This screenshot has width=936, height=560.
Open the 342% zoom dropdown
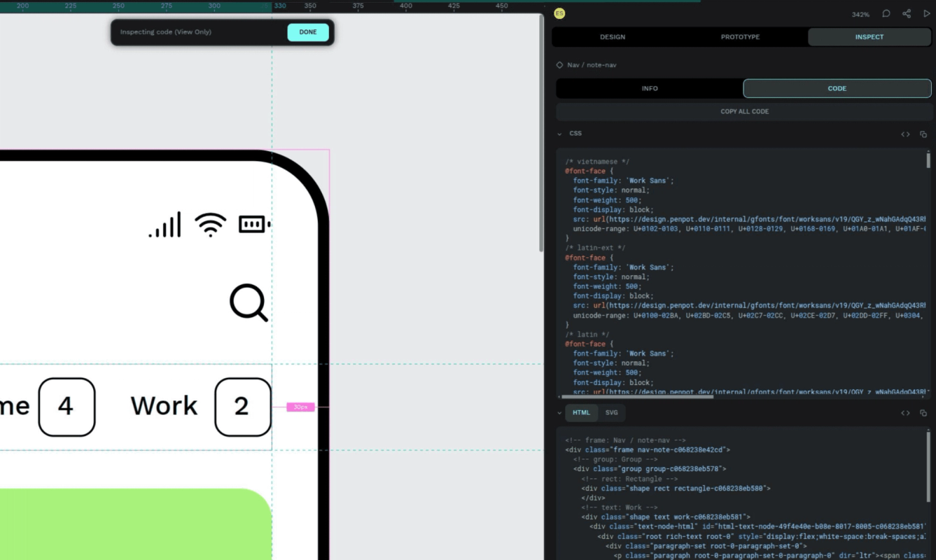click(860, 14)
